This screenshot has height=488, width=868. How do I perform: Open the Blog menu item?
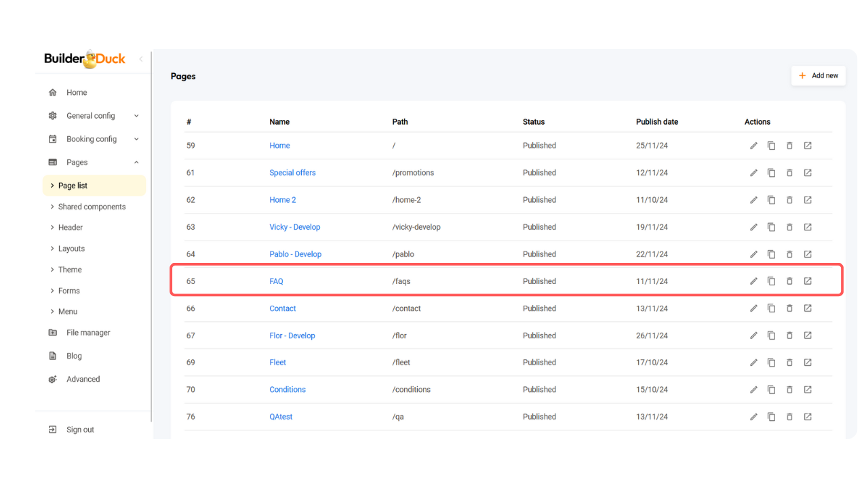pyautogui.click(x=74, y=356)
